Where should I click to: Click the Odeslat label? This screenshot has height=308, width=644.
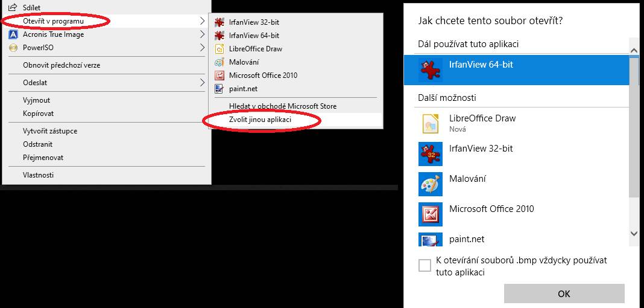tap(35, 83)
